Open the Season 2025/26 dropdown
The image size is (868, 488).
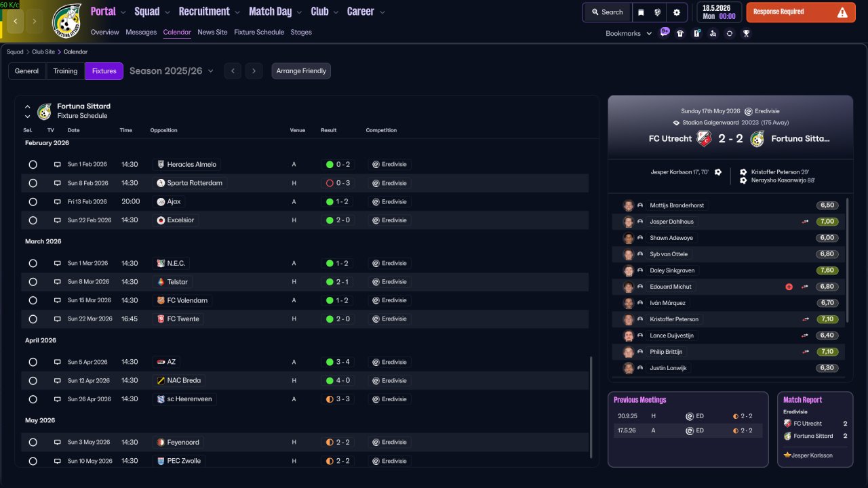pos(172,71)
